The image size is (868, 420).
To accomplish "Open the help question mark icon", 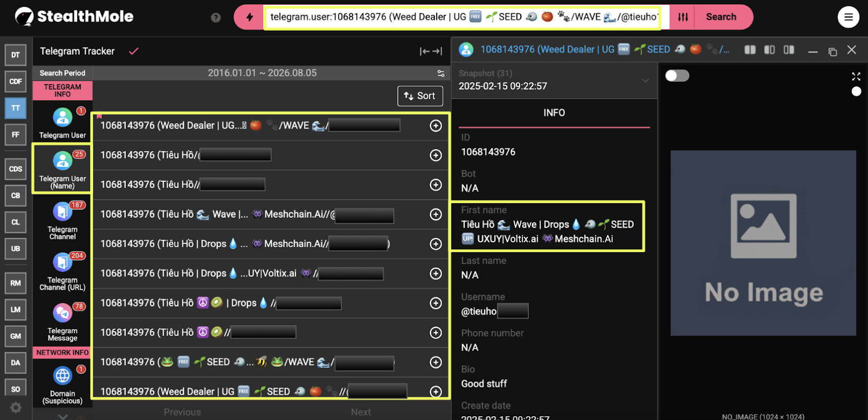I will click(x=216, y=17).
